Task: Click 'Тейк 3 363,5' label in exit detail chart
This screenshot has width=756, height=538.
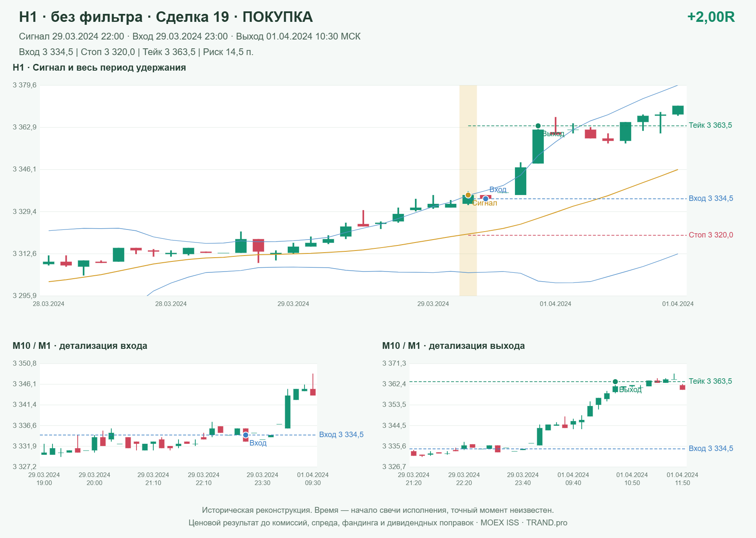Action: click(x=710, y=381)
